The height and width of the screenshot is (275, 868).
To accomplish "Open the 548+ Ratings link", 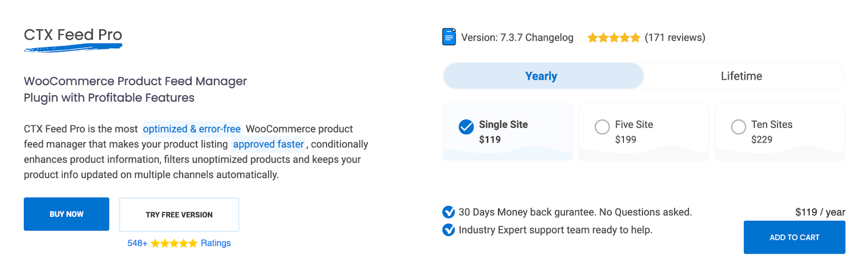I will 179,243.
